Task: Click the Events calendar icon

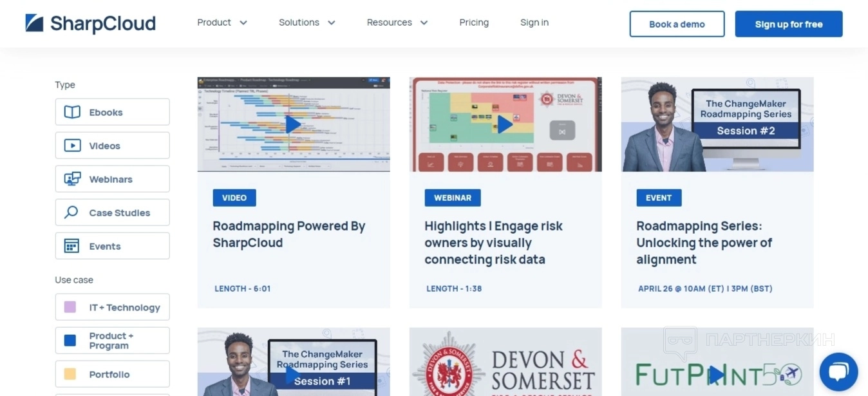Action: click(x=71, y=246)
